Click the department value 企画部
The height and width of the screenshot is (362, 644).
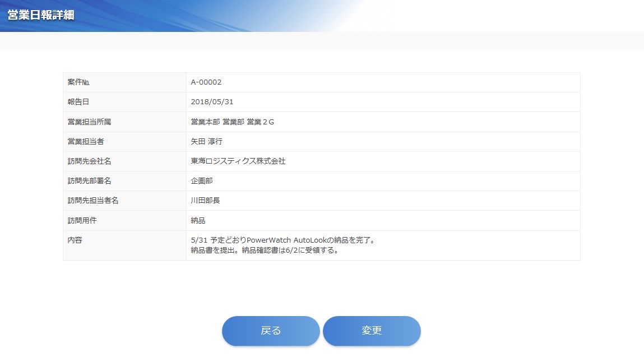202,181
